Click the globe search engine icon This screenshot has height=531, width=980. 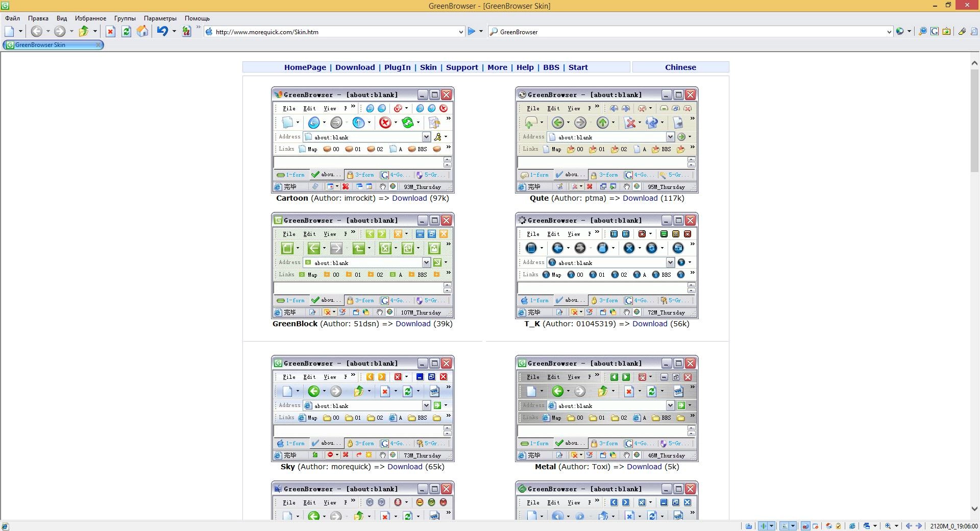point(900,32)
